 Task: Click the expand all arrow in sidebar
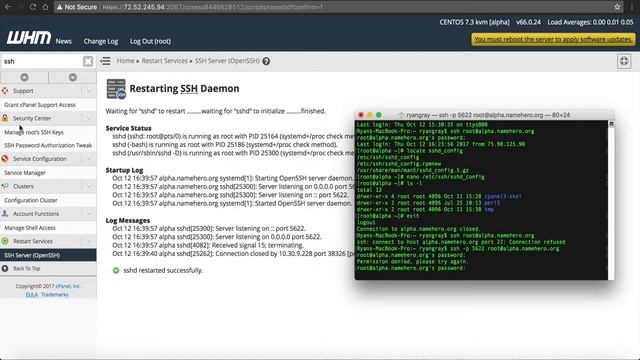pyautogui.click(x=73, y=77)
